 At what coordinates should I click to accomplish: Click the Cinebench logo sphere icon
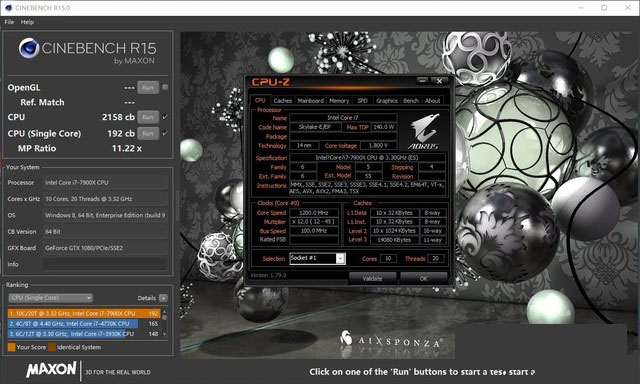pos(29,49)
